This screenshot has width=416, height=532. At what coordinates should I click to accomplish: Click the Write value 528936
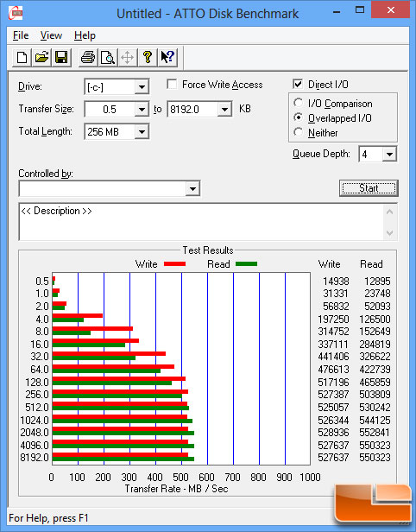click(333, 432)
